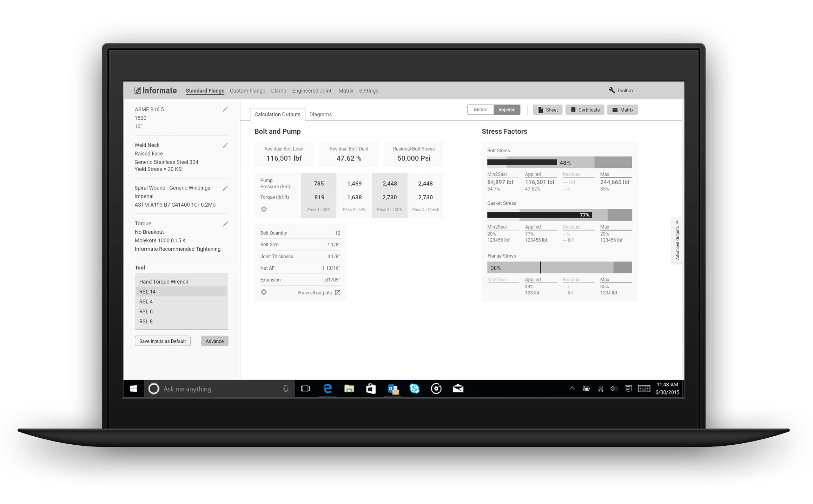This screenshot has width=813, height=504.
Task: Edit the Torque settings section
Action: (225, 224)
